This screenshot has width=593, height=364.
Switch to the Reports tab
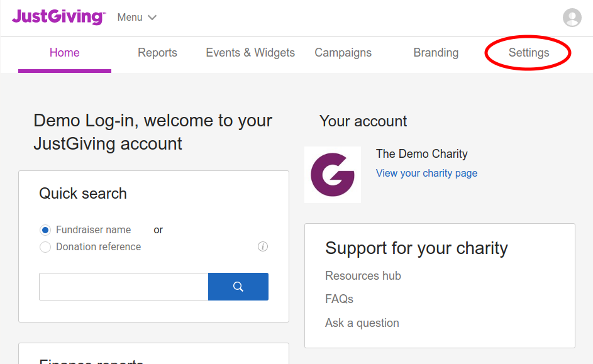pyautogui.click(x=157, y=53)
